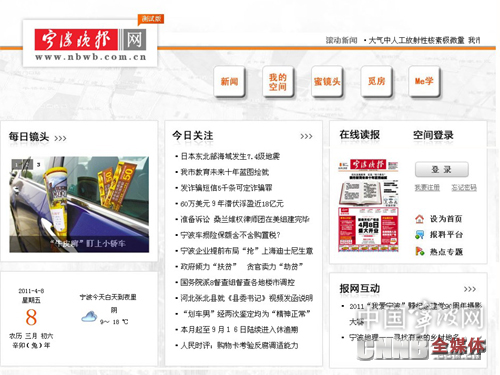Image resolution: width=500 pixels, height=375 pixels.
Task: Click the 忘记密码 link
Action: [x=464, y=188]
